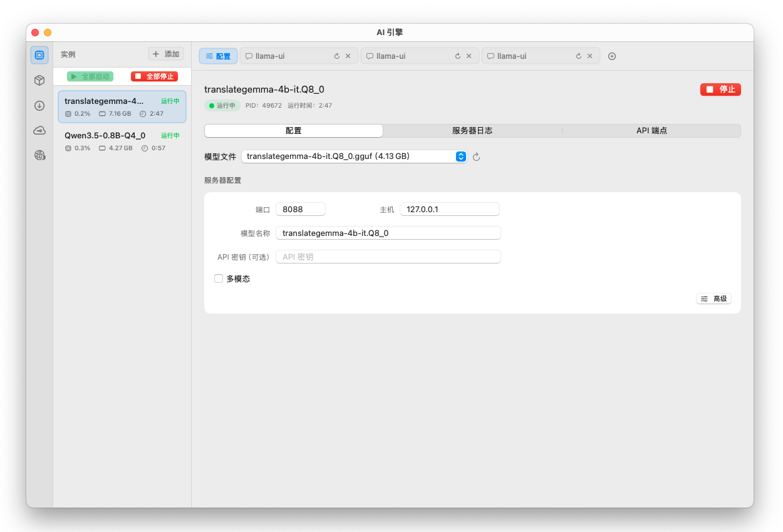Viewport: 783px width, 532px height.
Task: Click memory icon beside 7.16 GB
Action: tap(102, 114)
